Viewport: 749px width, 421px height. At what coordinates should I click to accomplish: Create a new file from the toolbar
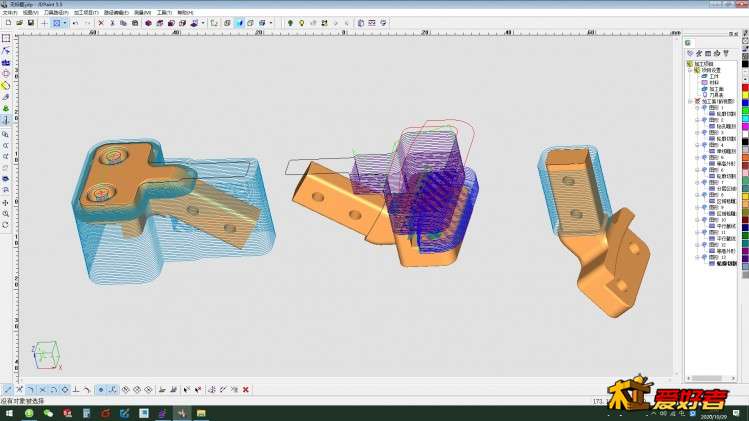click(9, 23)
